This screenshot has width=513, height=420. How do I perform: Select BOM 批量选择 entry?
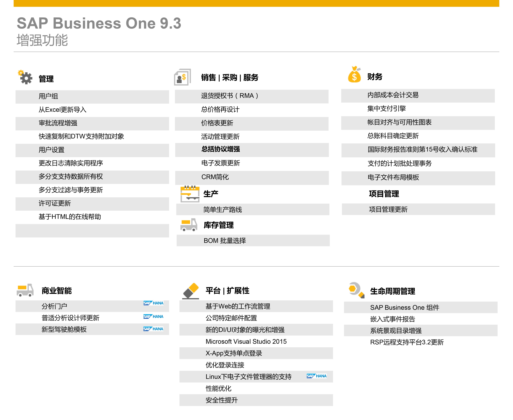225,241
